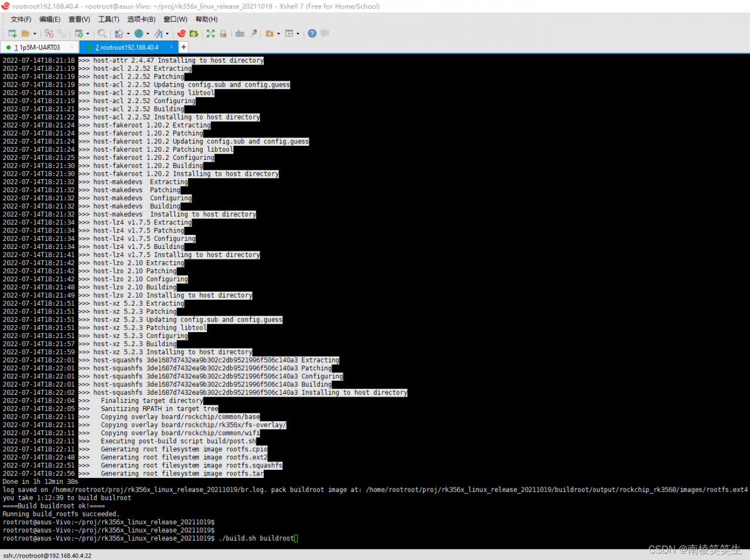750x560 pixels.
Task: Click 'host-lzo 2.10 Extracting' log line
Action: coord(138,263)
